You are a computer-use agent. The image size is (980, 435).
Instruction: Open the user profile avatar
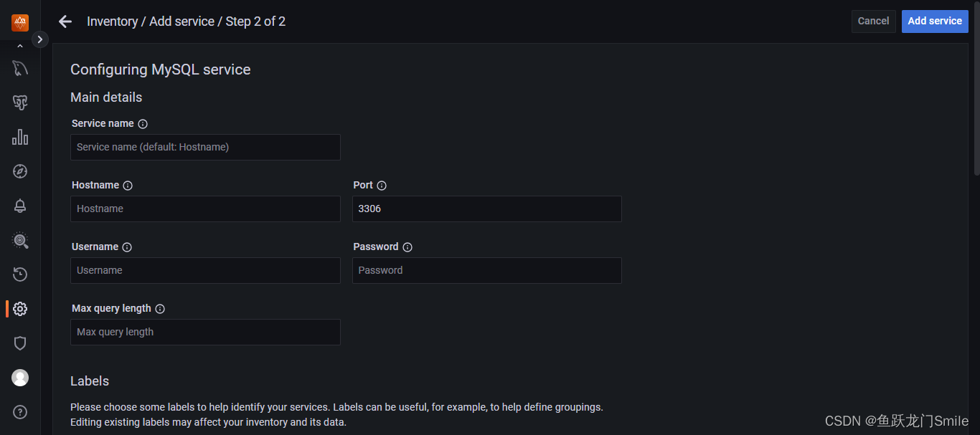tap(20, 378)
